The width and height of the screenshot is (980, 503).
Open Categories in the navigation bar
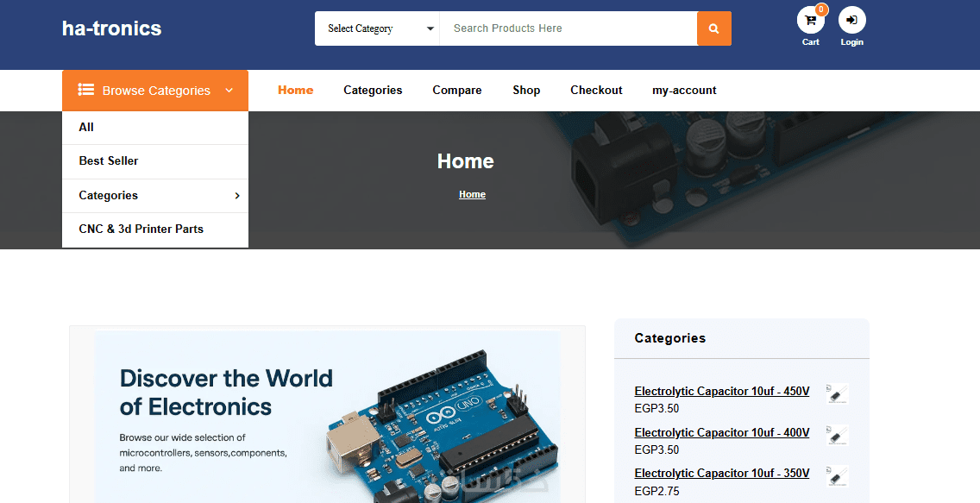point(373,90)
